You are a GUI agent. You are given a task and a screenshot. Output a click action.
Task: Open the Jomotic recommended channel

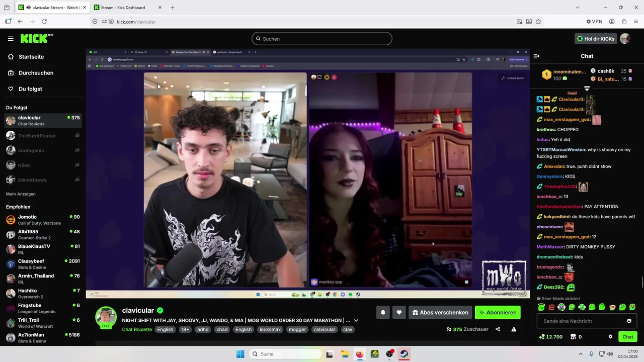coord(43,220)
